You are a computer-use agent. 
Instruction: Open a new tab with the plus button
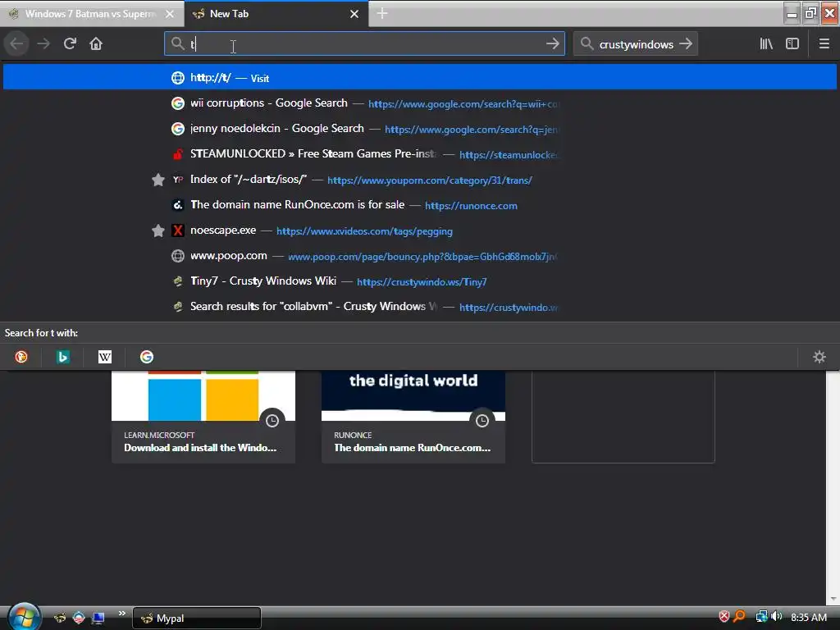[x=382, y=13]
